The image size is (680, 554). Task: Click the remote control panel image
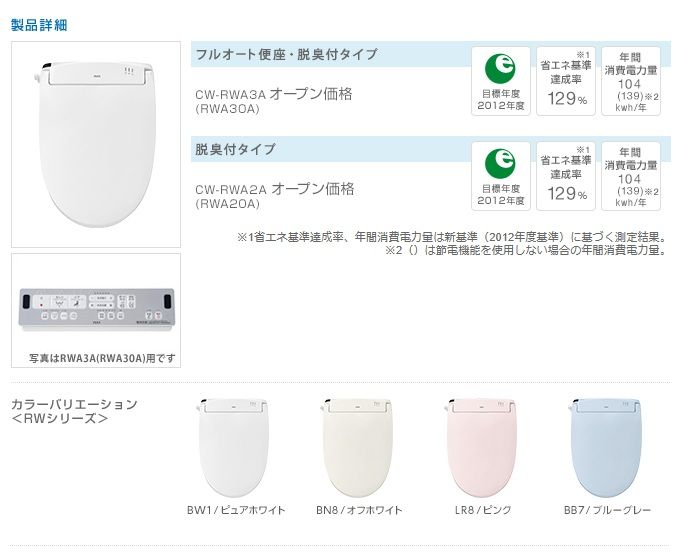(96, 303)
